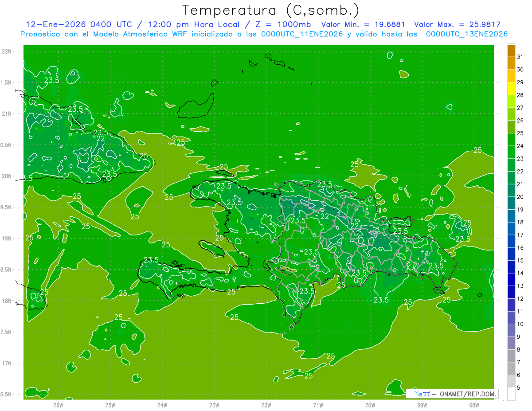Click the "0000UTC_11ENE2026" initialization time
Screen dimensions: 532x411
[302, 34]
